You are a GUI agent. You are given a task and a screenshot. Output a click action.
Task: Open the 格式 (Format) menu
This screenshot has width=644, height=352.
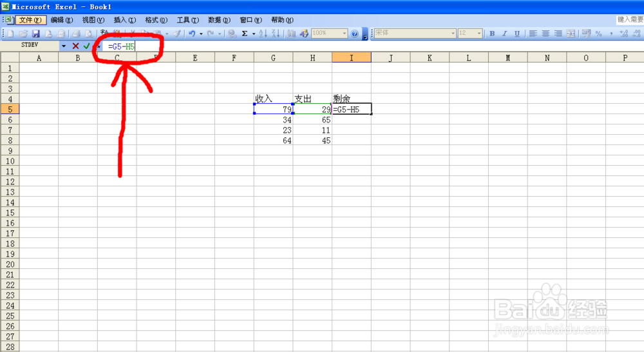[156, 20]
